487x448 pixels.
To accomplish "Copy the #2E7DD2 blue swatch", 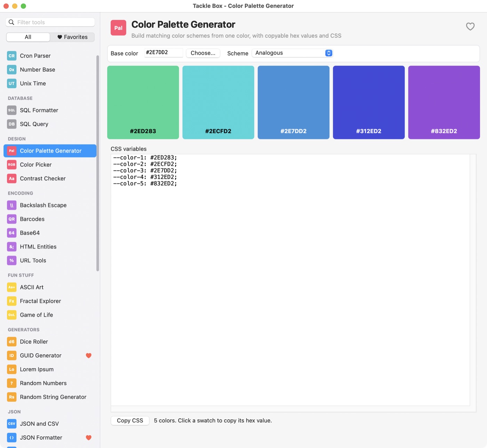I will (x=294, y=102).
